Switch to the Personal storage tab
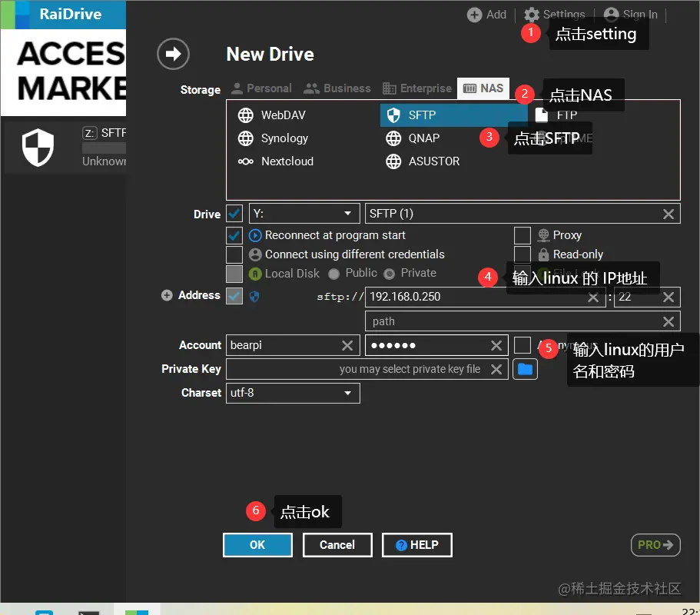This screenshot has width=700, height=615. pos(261,88)
